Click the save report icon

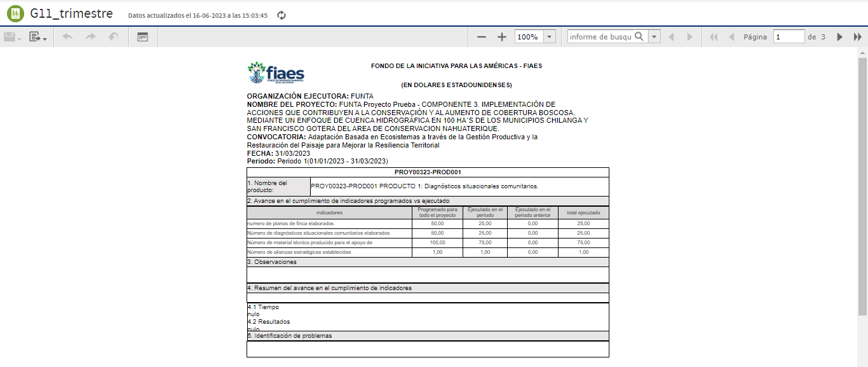(x=12, y=38)
